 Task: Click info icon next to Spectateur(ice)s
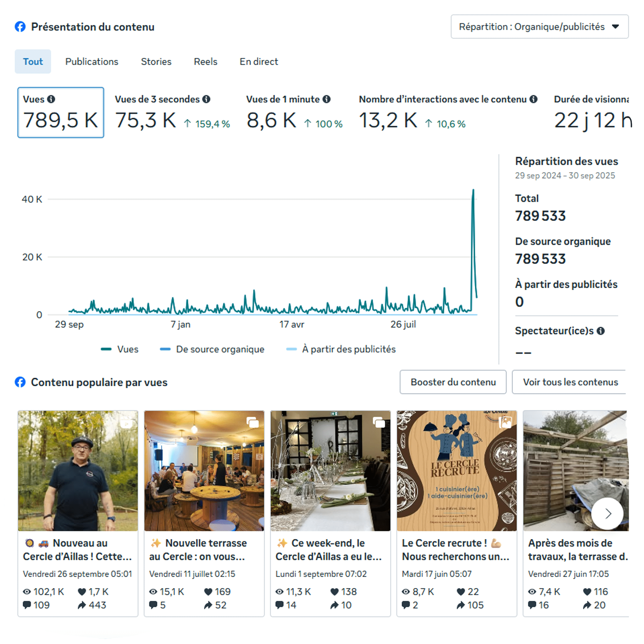pyautogui.click(x=601, y=331)
